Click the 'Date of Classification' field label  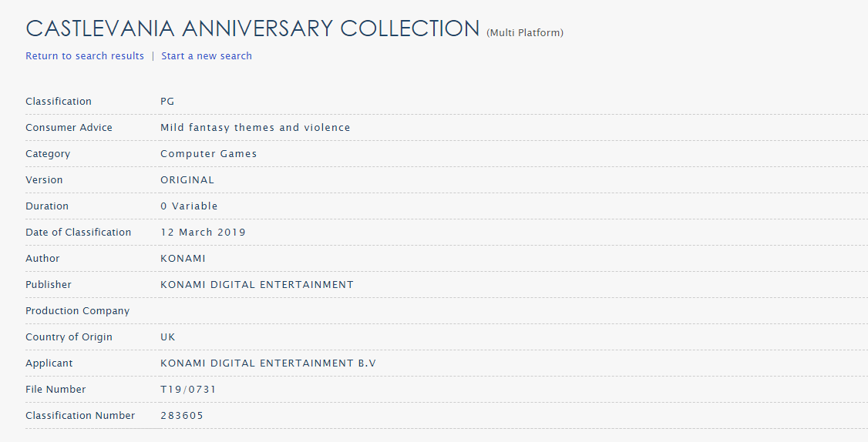click(x=78, y=233)
